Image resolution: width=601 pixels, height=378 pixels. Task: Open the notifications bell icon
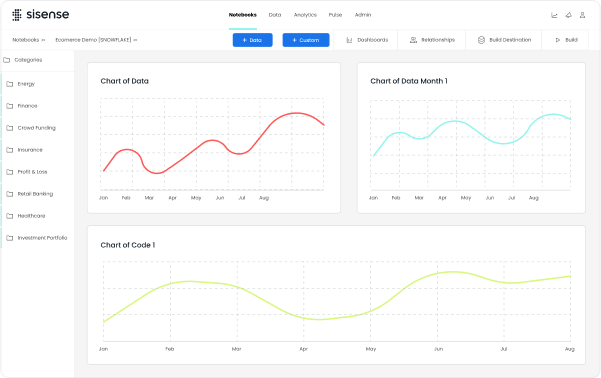(568, 15)
